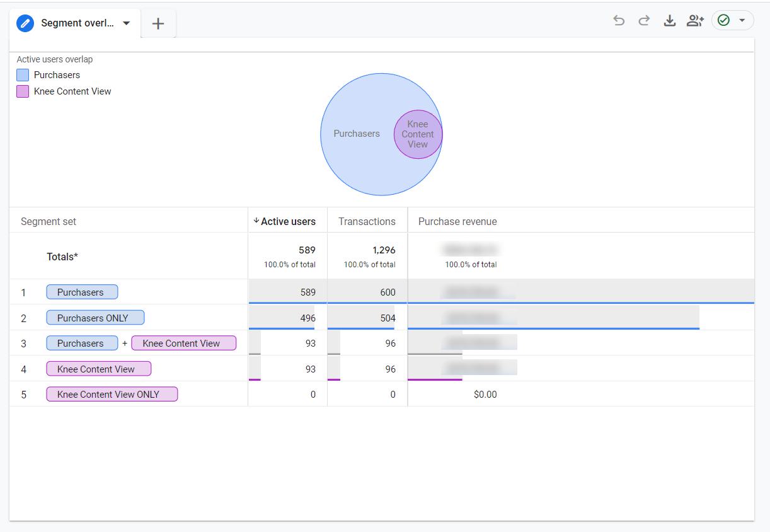The width and height of the screenshot is (770, 532).
Task: Sort by the Transactions column header
Action: (367, 221)
